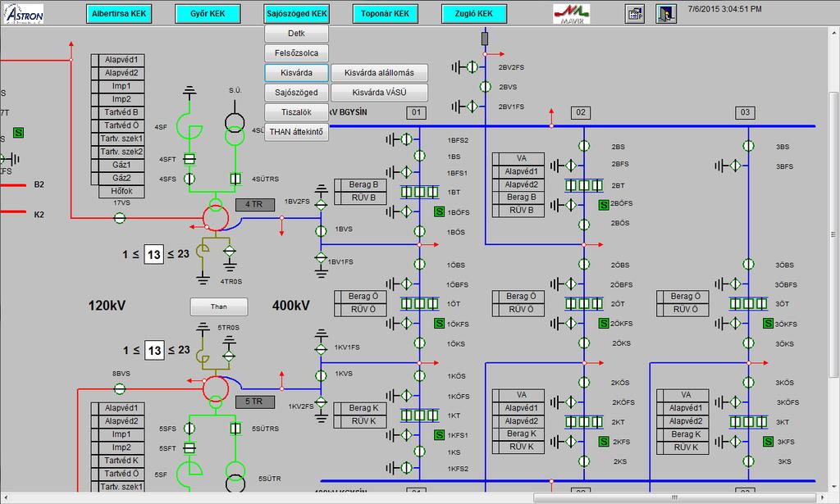Viewport: 840px width, 504px height.
Task: Click the vertical scrollbar up arrow
Action: pyautogui.click(x=833, y=33)
